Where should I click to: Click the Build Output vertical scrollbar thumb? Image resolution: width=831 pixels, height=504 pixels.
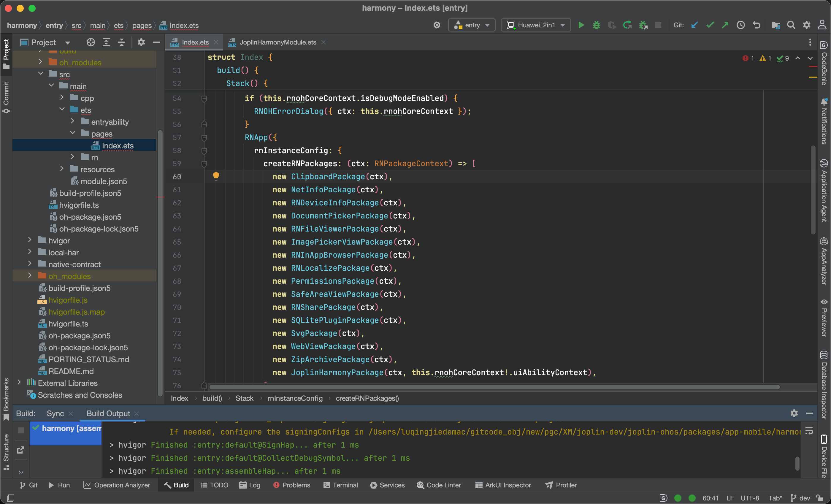797,463
